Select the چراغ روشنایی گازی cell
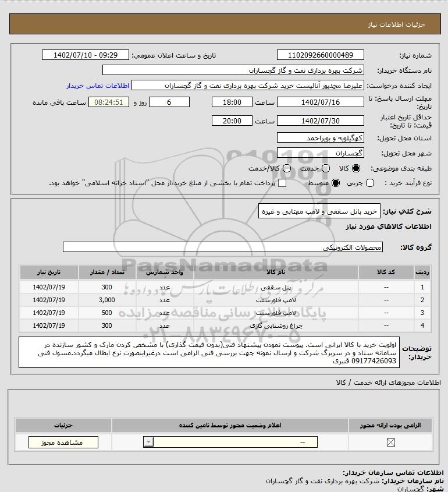Screen dimensions: 448x492 click(276, 325)
